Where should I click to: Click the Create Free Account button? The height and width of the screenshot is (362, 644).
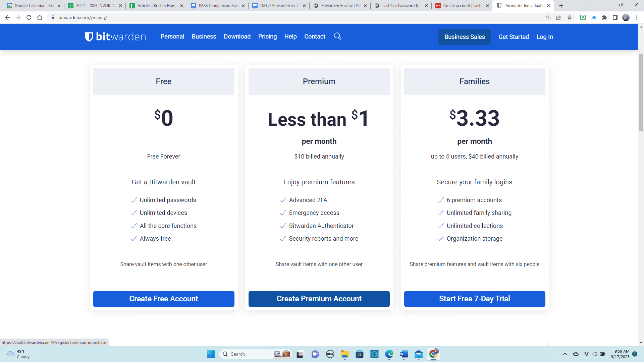pyautogui.click(x=164, y=299)
